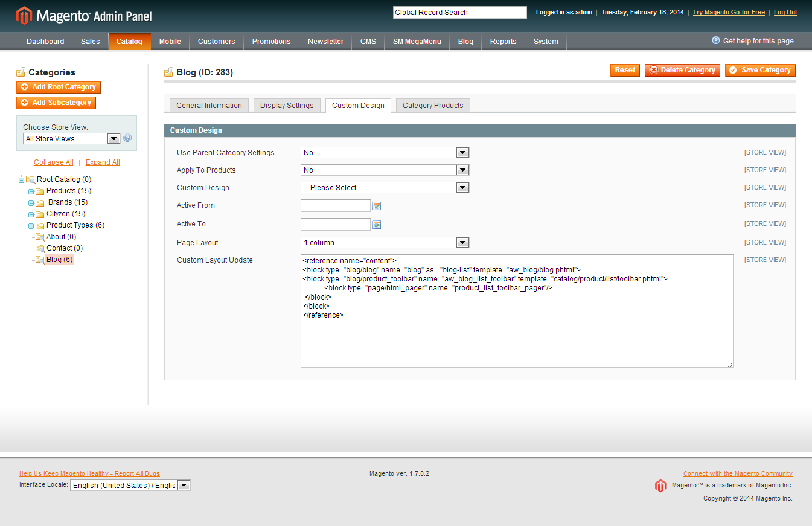Screen dimensions: 812x526
Task: Click the Contact category folder icon
Action: click(x=40, y=248)
